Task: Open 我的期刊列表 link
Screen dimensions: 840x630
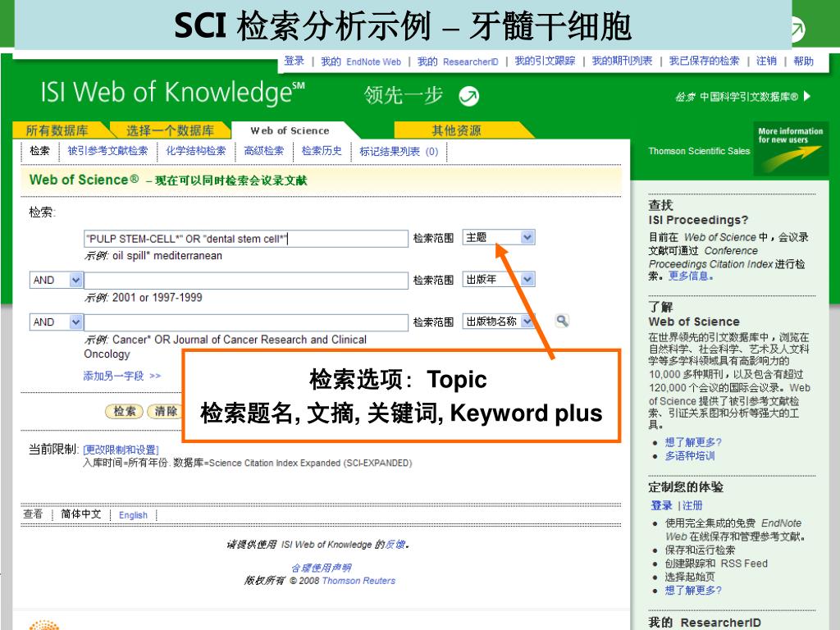Action: pyautogui.click(x=622, y=61)
